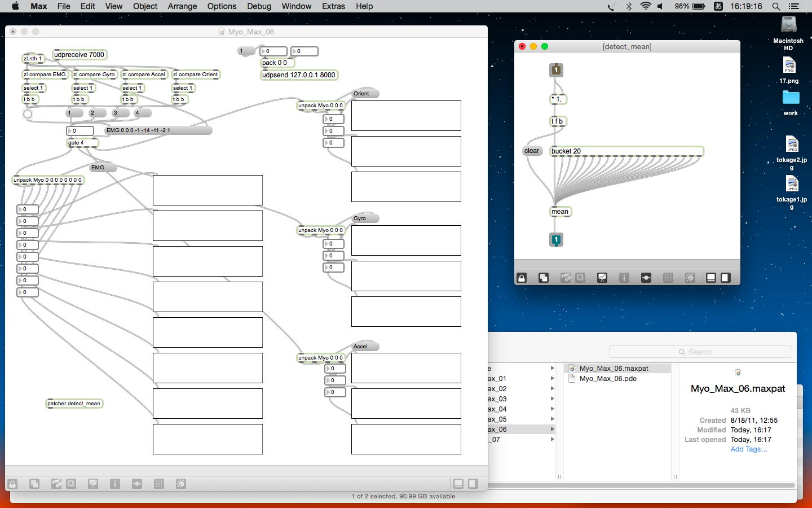Screen dimensions: 812x508
Task: Toggle presentation mode in detect_mean window
Action: 602,278
